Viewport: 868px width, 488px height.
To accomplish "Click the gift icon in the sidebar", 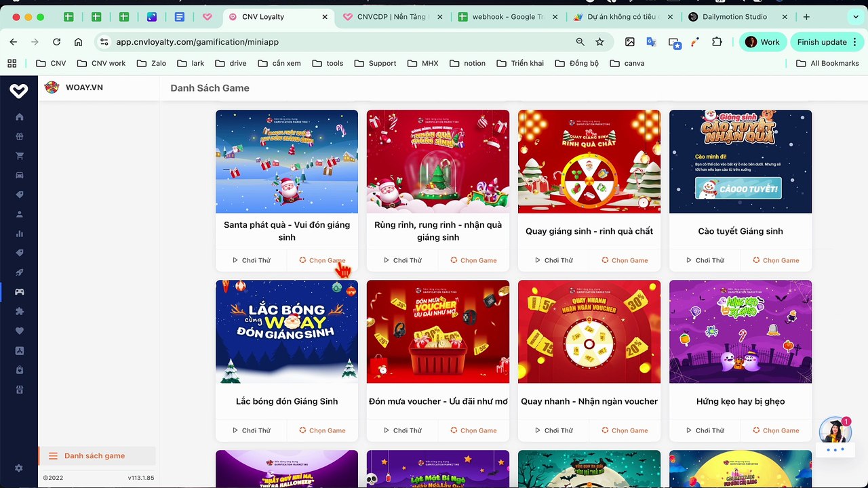I will pyautogui.click(x=19, y=136).
